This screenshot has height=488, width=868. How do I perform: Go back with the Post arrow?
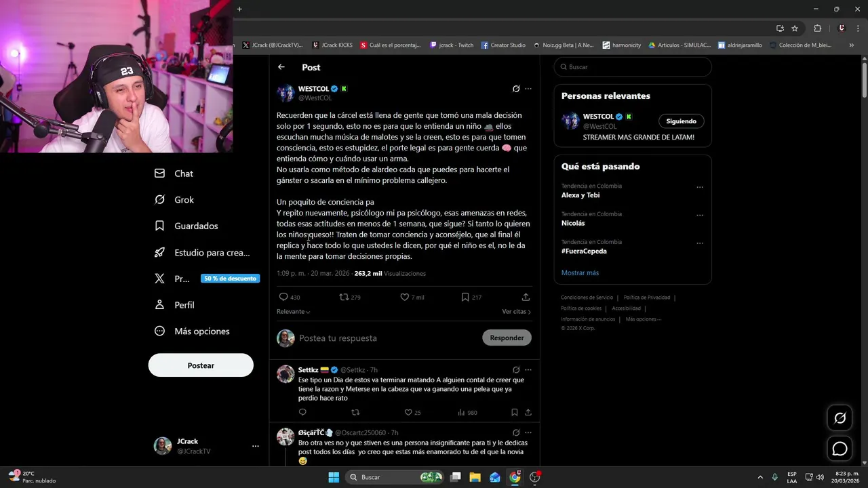(281, 67)
